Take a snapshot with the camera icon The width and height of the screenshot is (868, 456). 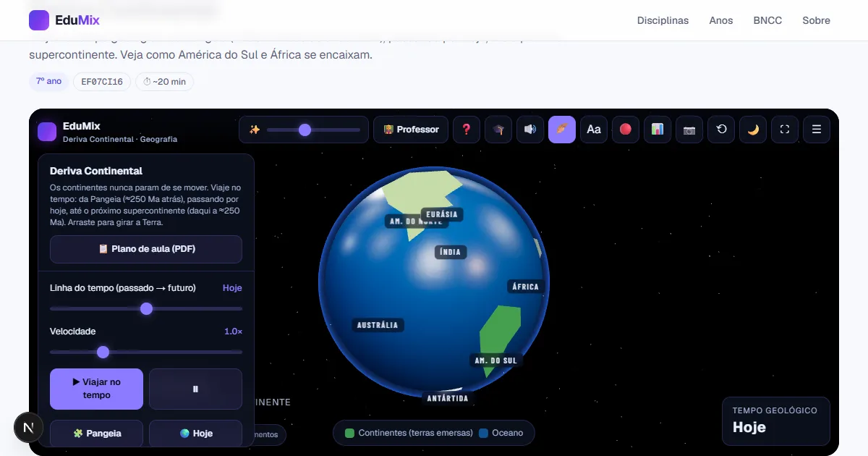coord(689,130)
